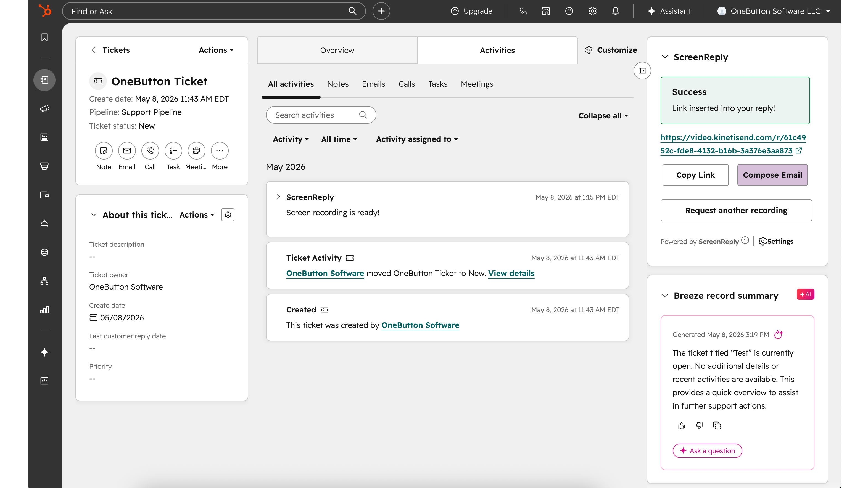Select the Notes sub-tab
The width and height of the screenshot is (868, 488).
(x=338, y=84)
